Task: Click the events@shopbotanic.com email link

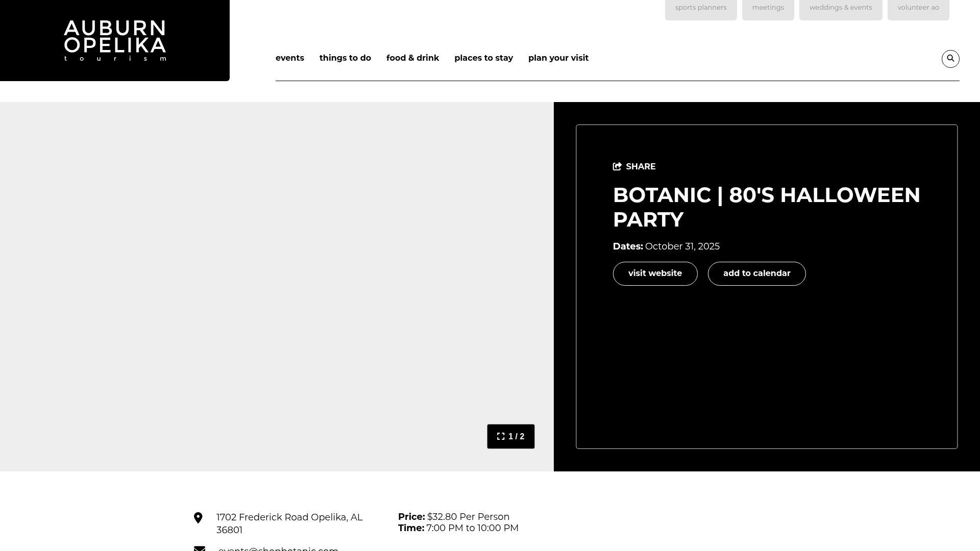Action: 278,549
